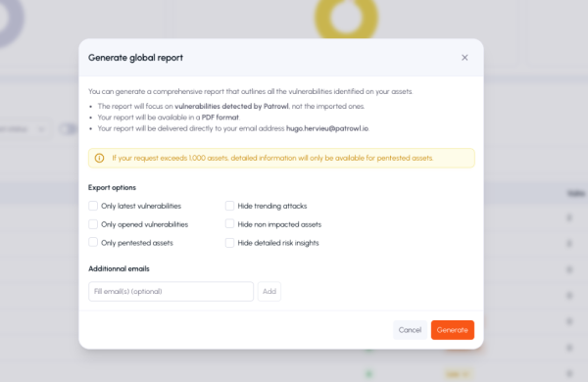This screenshot has height=382, width=588.
Task: Click the hugo.hervieu@patrowl.io email address
Action: click(327, 128)
